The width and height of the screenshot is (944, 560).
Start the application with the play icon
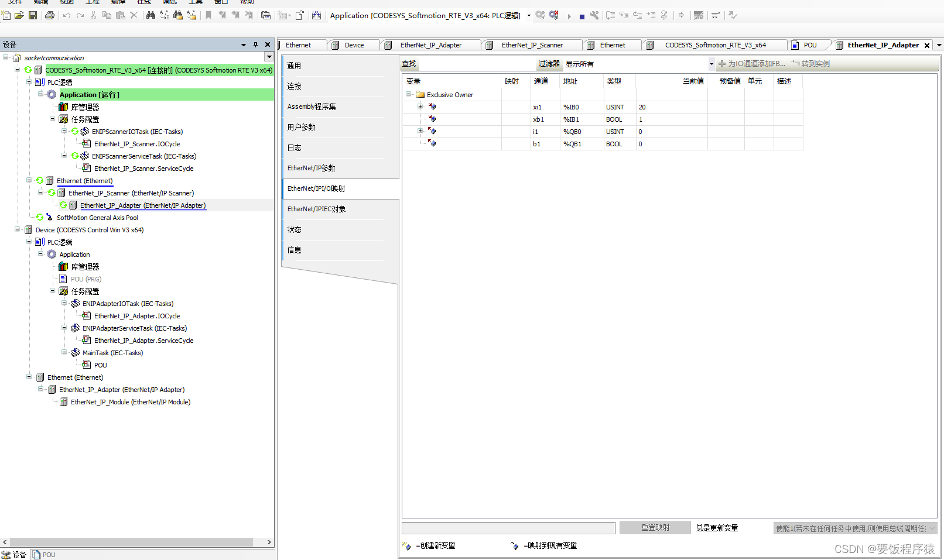(x=569, y=15)
